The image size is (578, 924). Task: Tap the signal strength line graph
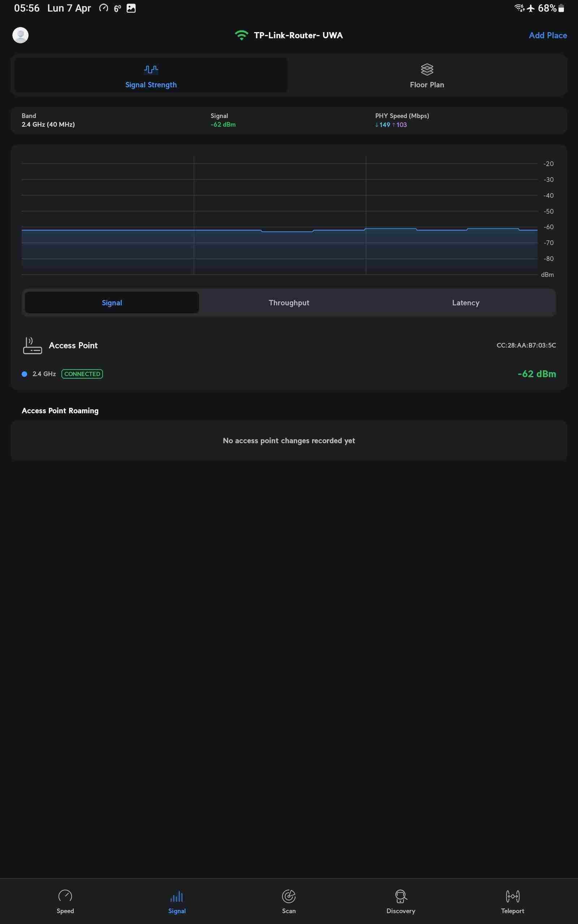[280, 215]
